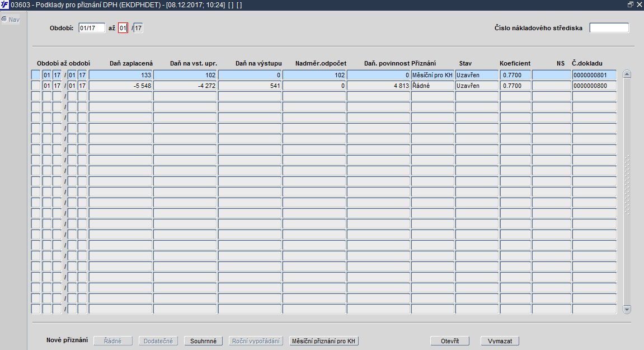
Task: Click Stav 'Uzavřen' in the first row
Action: (477, 75)
